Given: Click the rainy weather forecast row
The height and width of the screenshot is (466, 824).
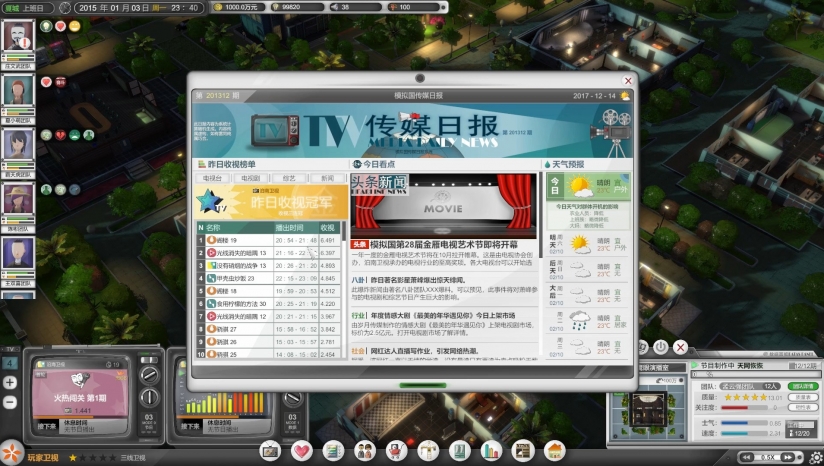Looking at the screenshot, I should (x=588, y=320).
